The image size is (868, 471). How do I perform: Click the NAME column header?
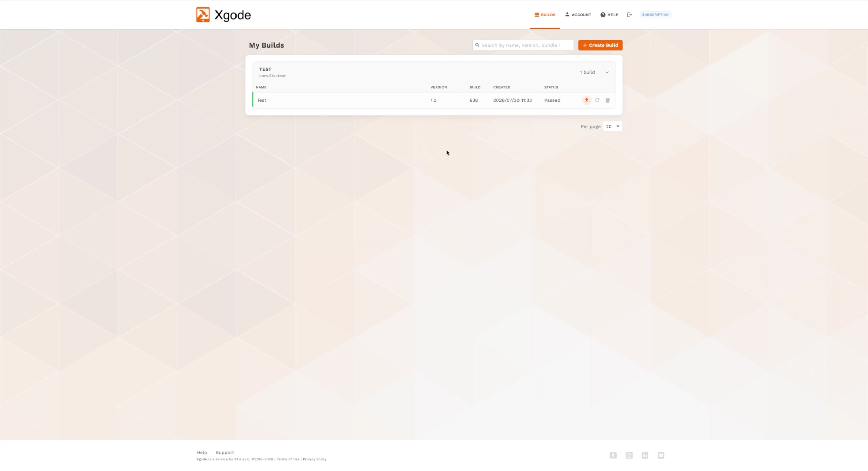pos(261,87)
